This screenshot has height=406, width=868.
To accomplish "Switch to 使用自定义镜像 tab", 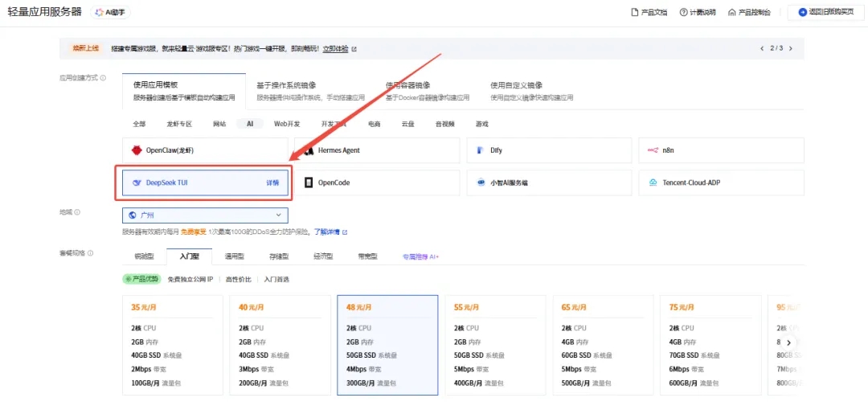I will (x=531, y=91).
